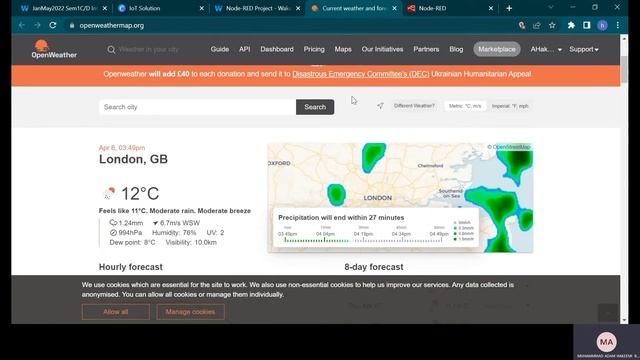
Task: Expand the Support dropdown
Action: pyautogui.click(x=584, y=49)
